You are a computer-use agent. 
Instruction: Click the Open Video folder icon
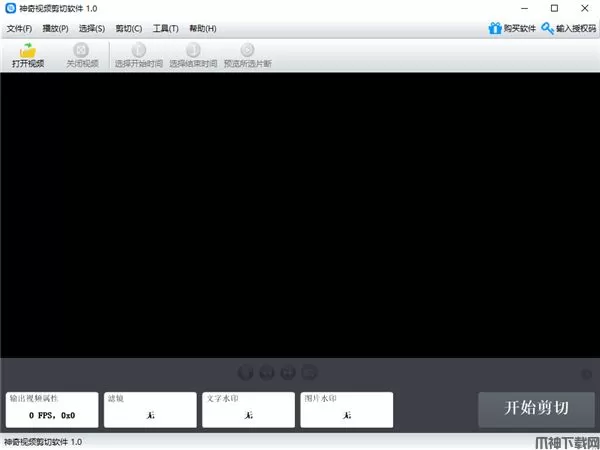click(x=28, y=50)
